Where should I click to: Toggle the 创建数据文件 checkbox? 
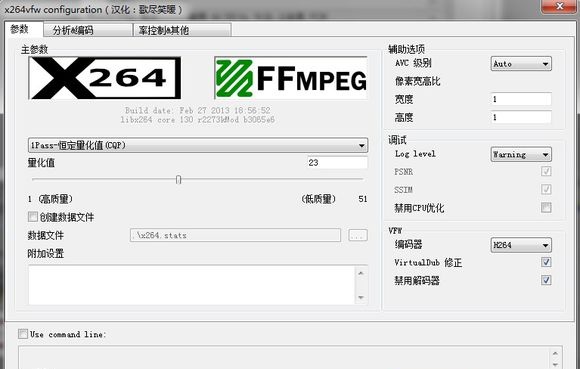tap(33, 217)
